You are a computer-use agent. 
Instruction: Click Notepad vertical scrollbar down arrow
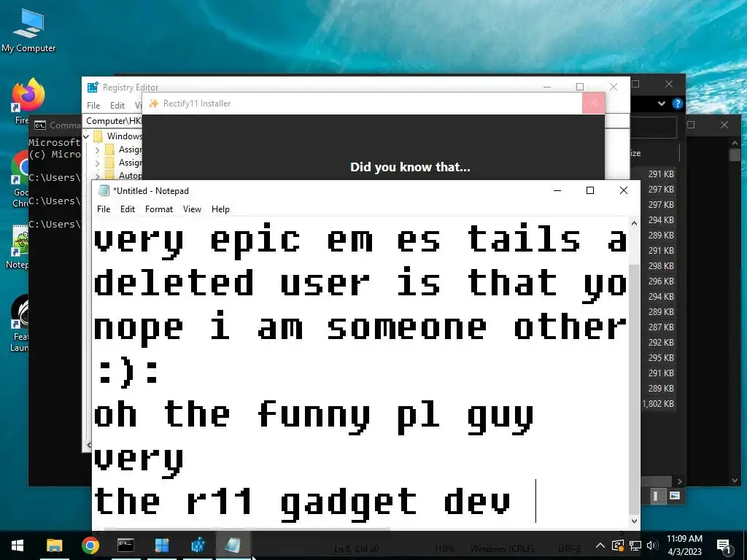pyautogui.click(x=634, y=521)
